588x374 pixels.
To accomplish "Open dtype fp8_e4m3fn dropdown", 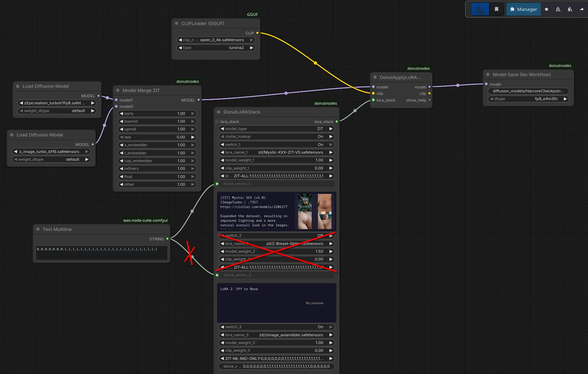I will coord(528,99).
